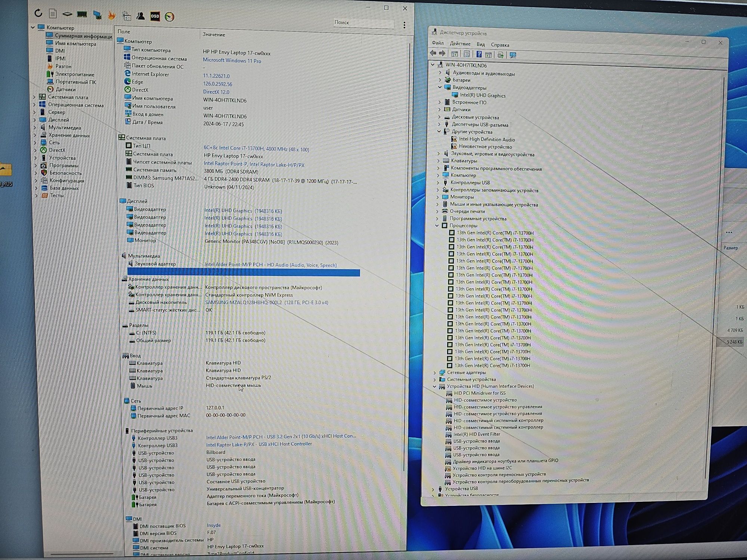The image size is (747, 560).
Task: Toggle console tree icon in Device Manager toolbar
Action: click(x=455, y=54)
